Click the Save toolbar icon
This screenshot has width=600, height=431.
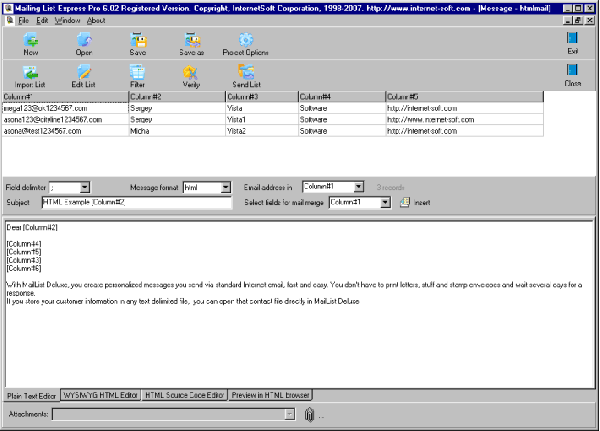point(137,41)
